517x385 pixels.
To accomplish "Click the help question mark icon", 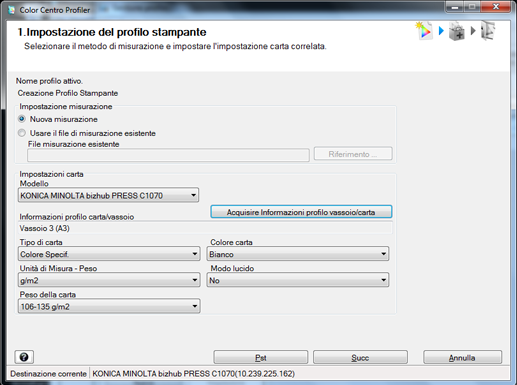I will pyautogui.click(x=24, y=357).
